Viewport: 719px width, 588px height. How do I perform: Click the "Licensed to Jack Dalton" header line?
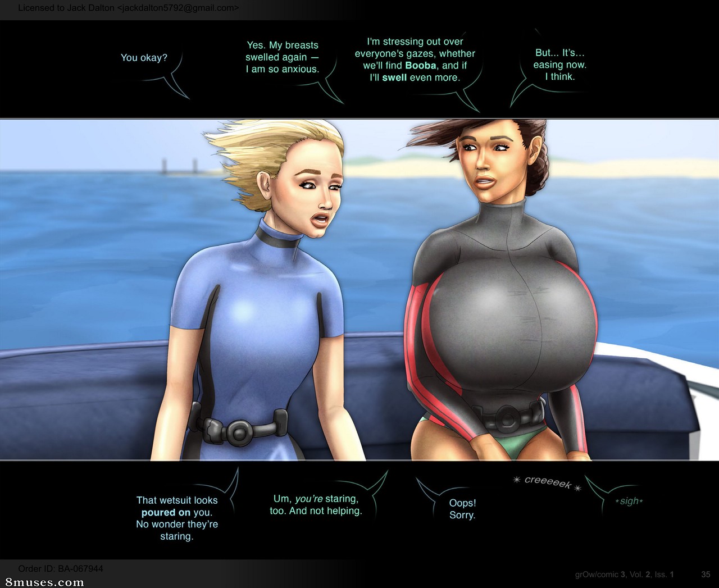pos(129,8)
